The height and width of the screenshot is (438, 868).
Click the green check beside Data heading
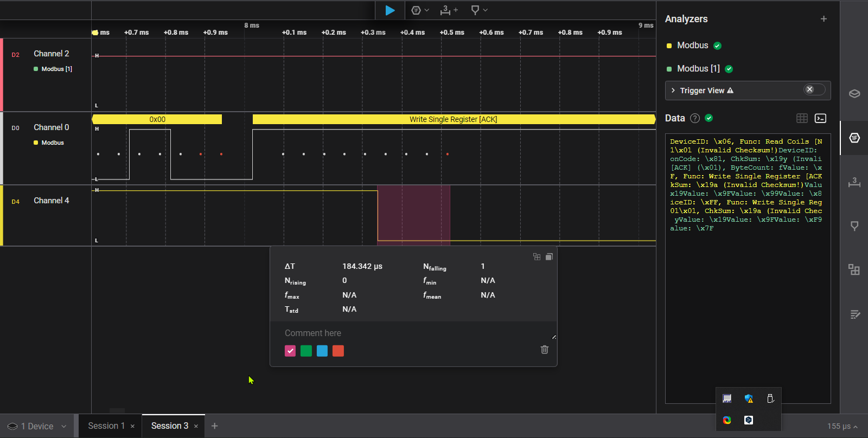click(709, 118)
